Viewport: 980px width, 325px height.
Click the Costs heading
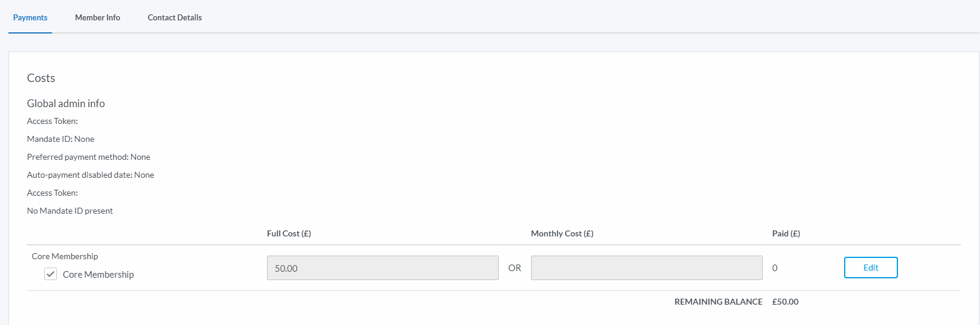coord(41,78)
